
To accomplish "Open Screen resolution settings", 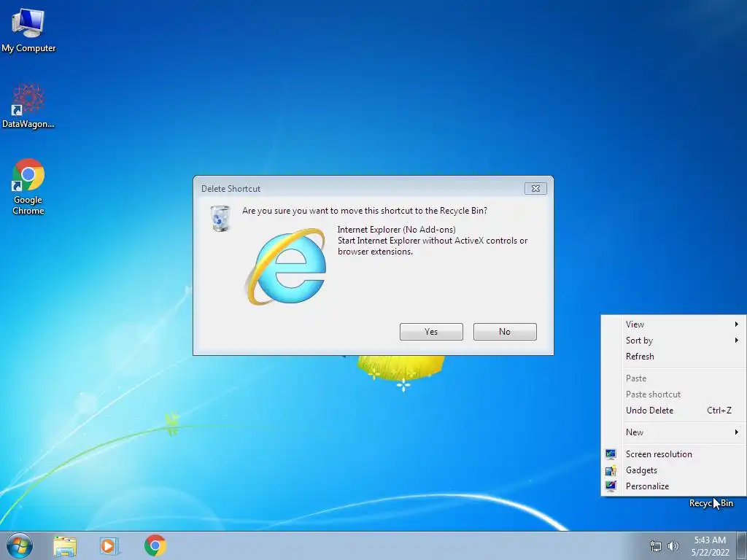I will click(673, 454).
